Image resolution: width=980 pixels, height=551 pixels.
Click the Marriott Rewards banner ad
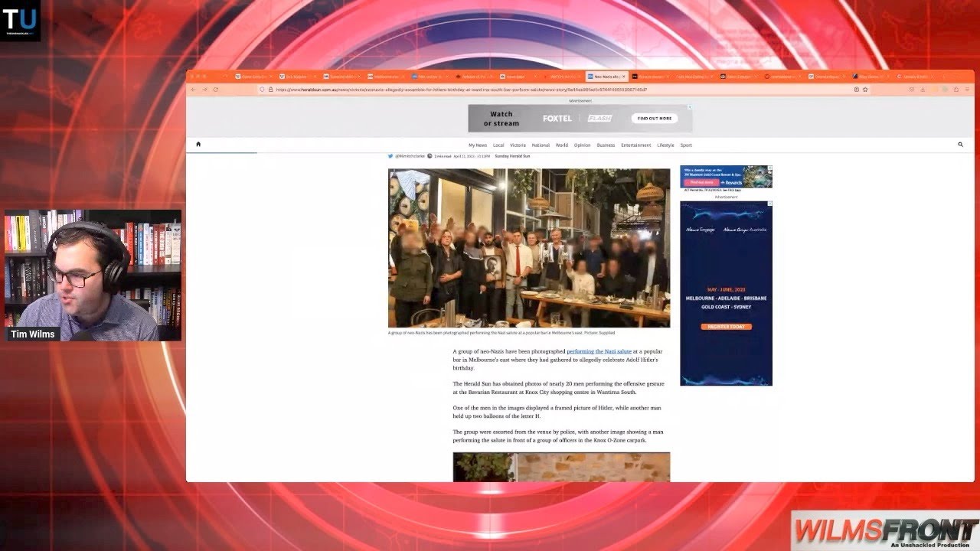(x=726, y=177)
